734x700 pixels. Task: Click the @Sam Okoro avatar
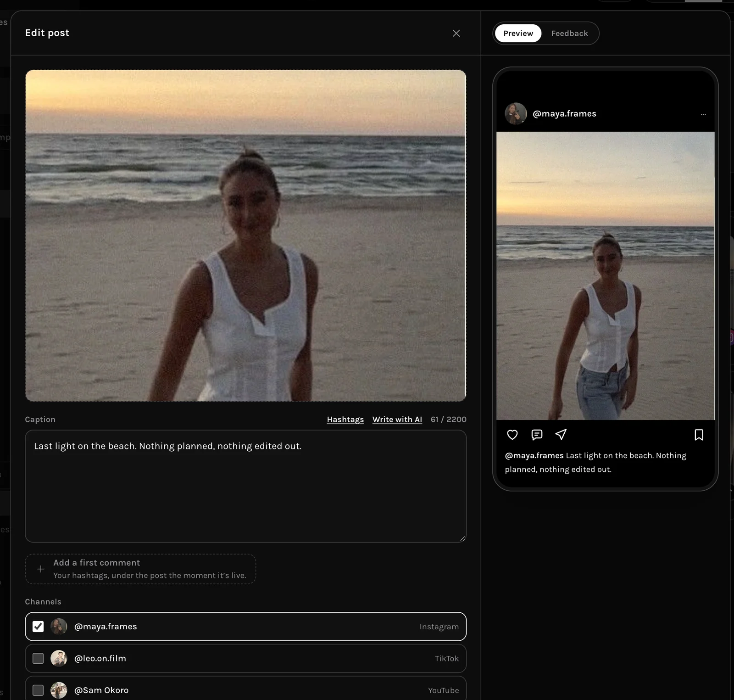pos(59,690)
